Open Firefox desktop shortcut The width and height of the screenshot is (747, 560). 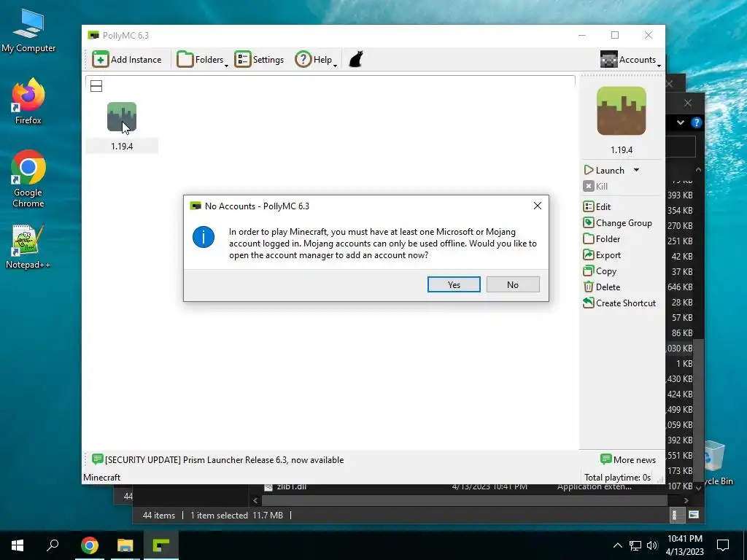28,101
